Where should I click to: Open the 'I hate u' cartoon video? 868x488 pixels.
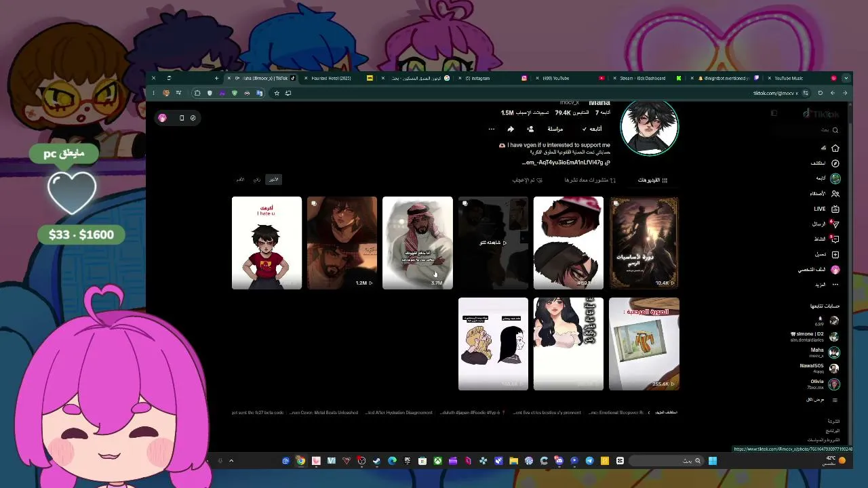(x=267, y=243)
